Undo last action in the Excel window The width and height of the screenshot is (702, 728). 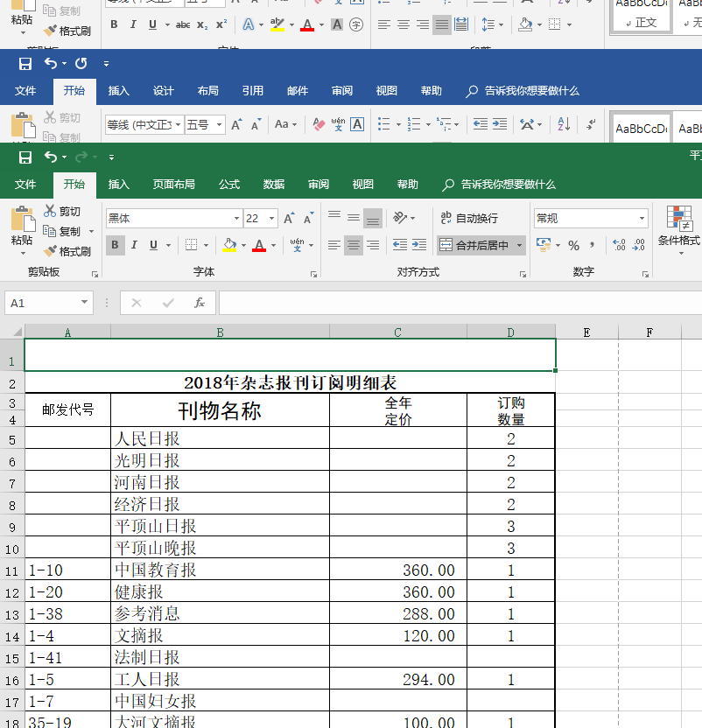(51, 157)
